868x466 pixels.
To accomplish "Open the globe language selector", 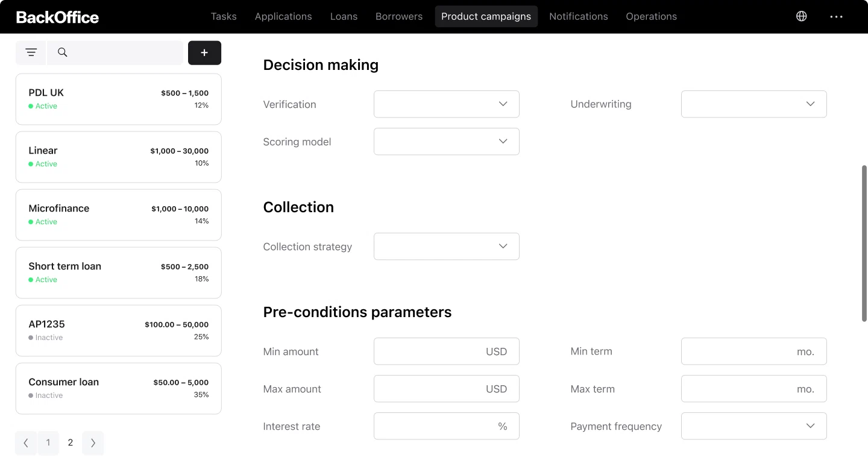I will tap(801, 16).
